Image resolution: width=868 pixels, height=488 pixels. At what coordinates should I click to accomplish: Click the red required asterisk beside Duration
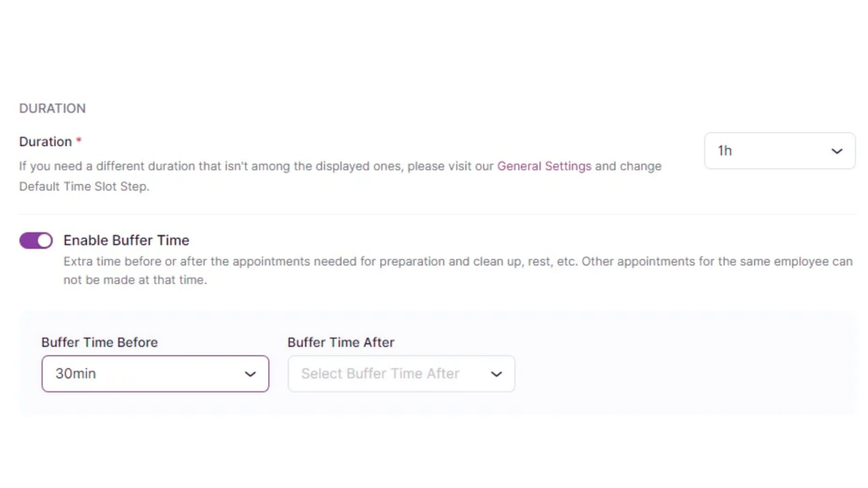[x=79, y=141]
